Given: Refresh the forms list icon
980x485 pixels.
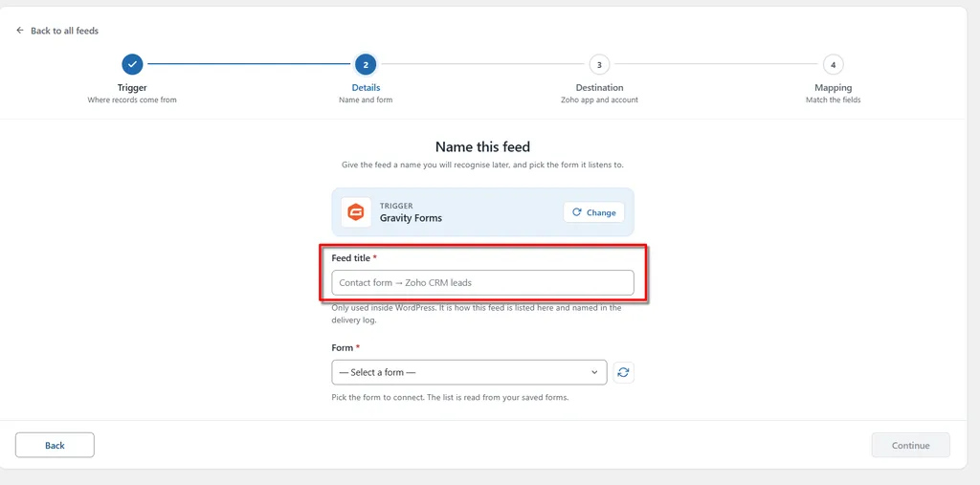Looking at the screenshot, I should pos(623,372).
